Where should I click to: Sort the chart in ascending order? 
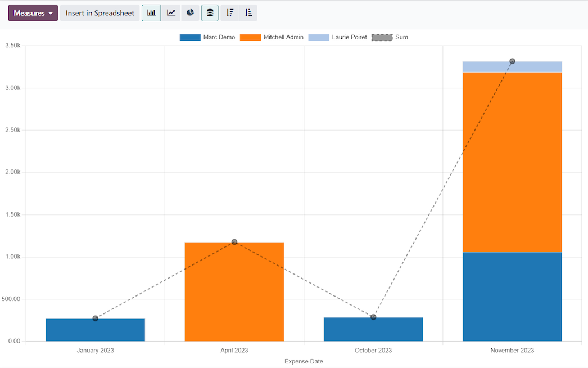(248, 13)
